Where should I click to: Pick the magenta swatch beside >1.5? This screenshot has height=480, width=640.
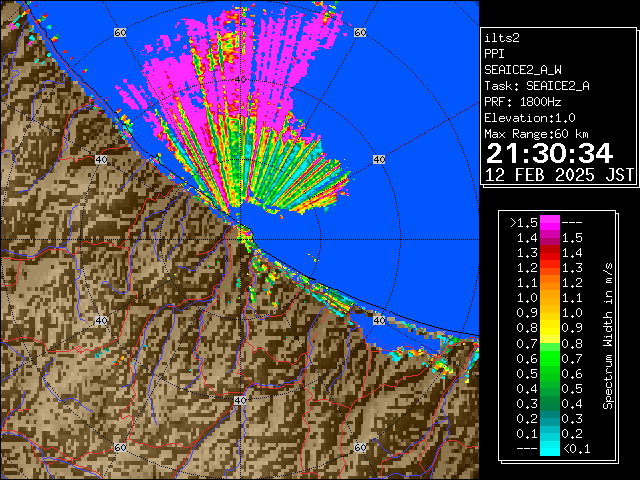click(x=550, y=223)
